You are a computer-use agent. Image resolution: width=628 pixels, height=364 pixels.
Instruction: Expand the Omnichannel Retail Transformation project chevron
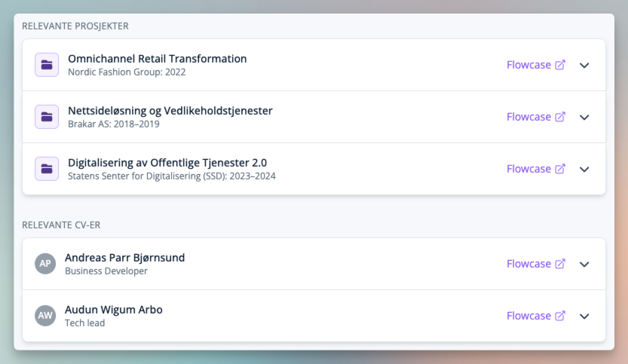click(x=584, y=65)
